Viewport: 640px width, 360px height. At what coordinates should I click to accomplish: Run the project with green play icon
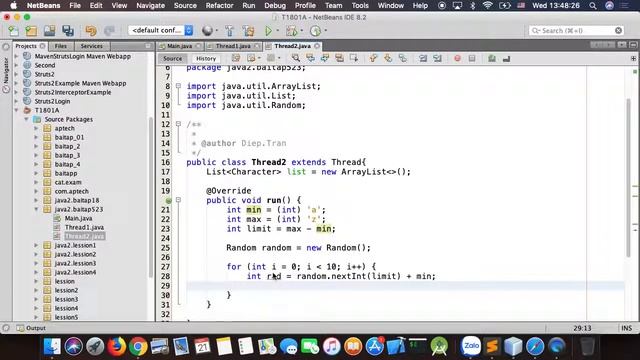click(x=268, y=31)
